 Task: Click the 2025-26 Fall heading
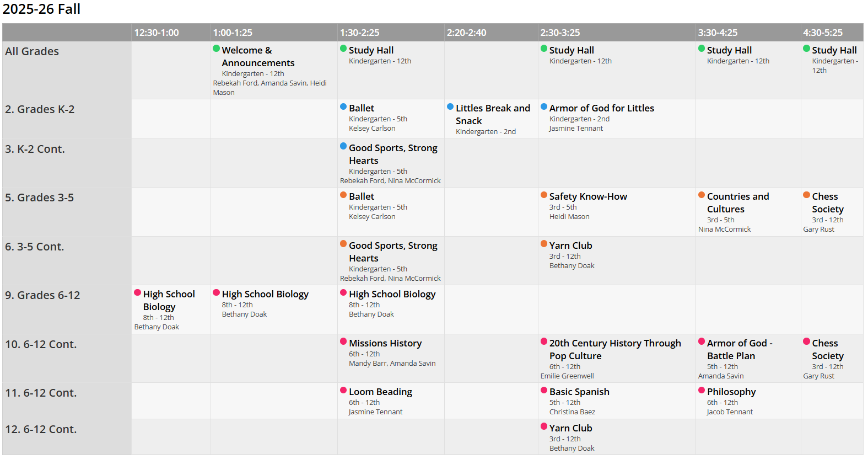(x=41, y=9)
